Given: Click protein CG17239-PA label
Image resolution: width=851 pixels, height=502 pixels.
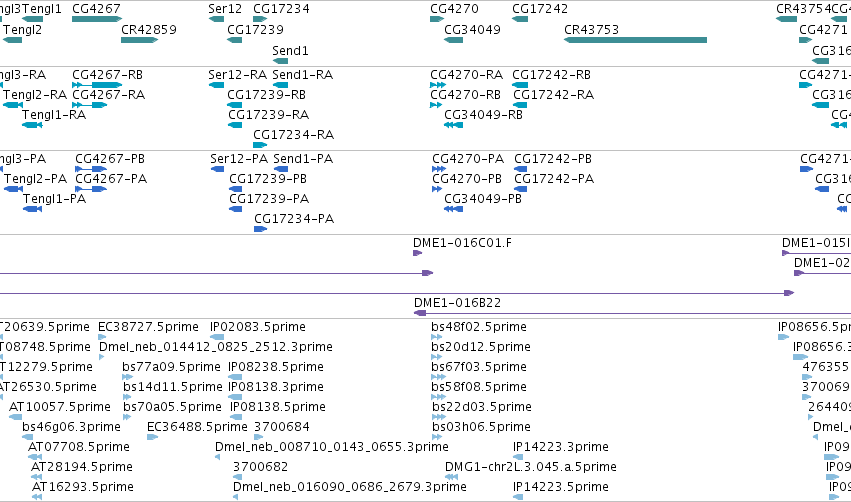Looking at the screenshot, I should pyautogui.click(x=269, y=199).
